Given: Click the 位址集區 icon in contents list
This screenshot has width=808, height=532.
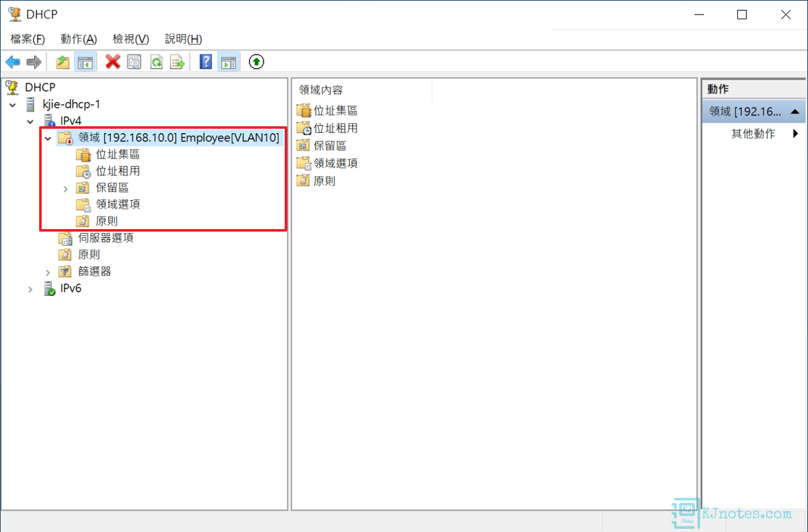Looking at the screenshot, I should (304, 111).
